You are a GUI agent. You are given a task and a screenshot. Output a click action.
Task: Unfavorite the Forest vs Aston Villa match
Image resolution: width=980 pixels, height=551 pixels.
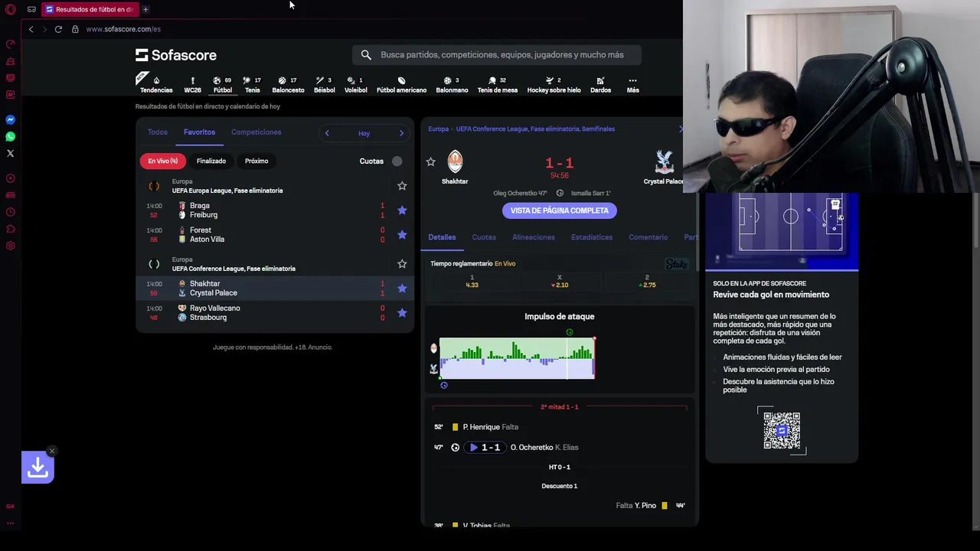click(402, 235)
